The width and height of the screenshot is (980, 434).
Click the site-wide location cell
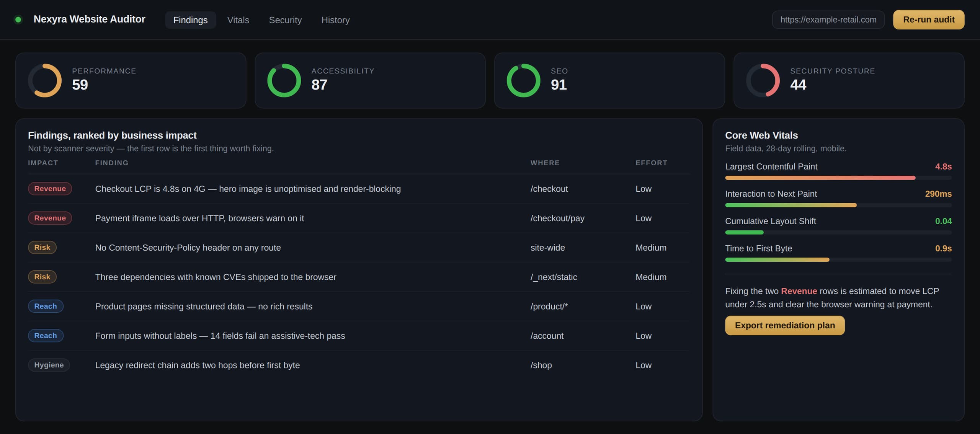pyautogui.click(x=547, y=248)
